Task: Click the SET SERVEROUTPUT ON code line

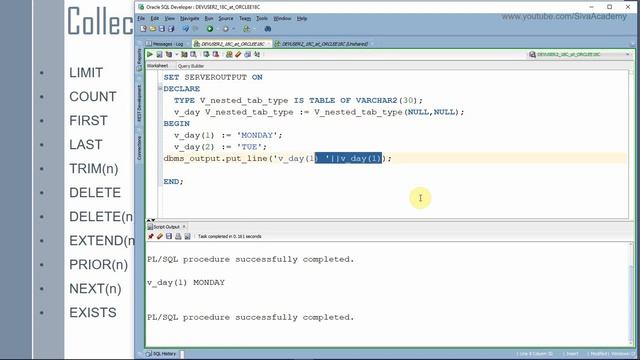Action: coord(213,77)
